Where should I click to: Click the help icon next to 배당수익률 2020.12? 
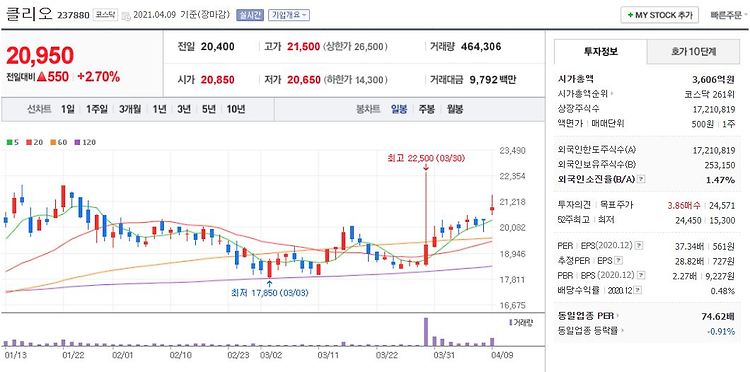click(638, 291)
